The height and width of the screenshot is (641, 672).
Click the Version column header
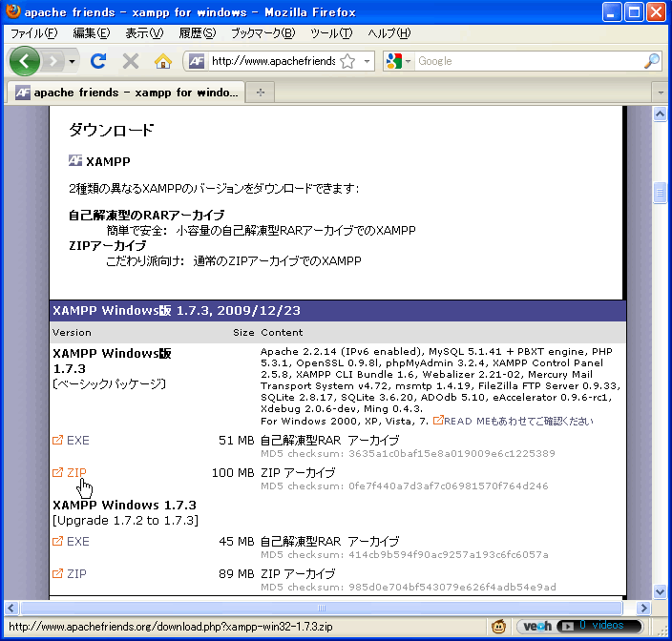[x=72, y=332]
